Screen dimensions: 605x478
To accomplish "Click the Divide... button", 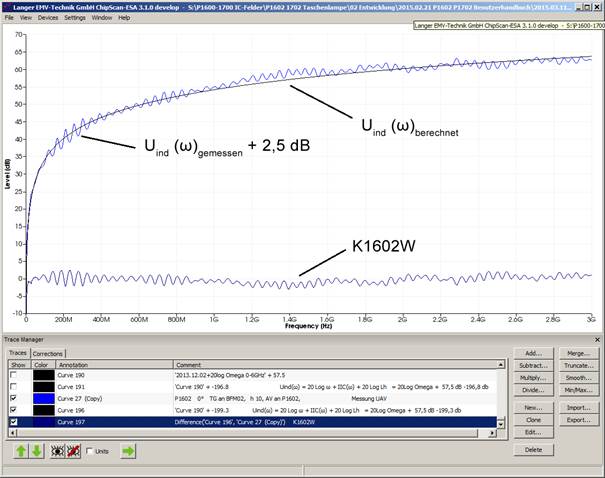I will 534,390.
